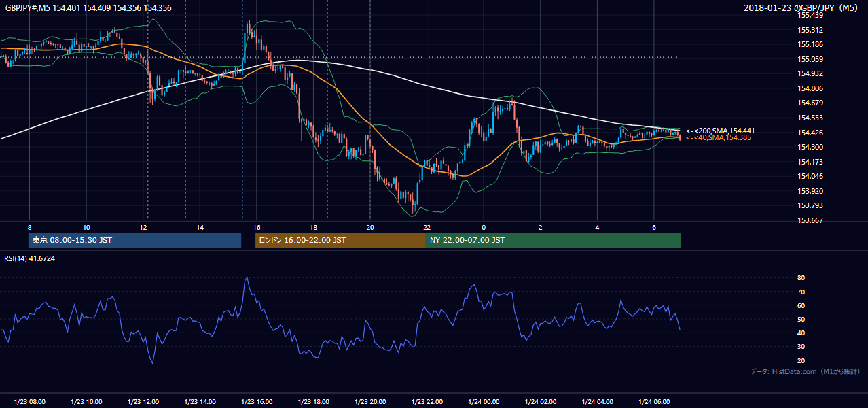868x408 pixels.
Task: Click the 1/24 06:00 bottom time label
Action: [x=653, y=402]
